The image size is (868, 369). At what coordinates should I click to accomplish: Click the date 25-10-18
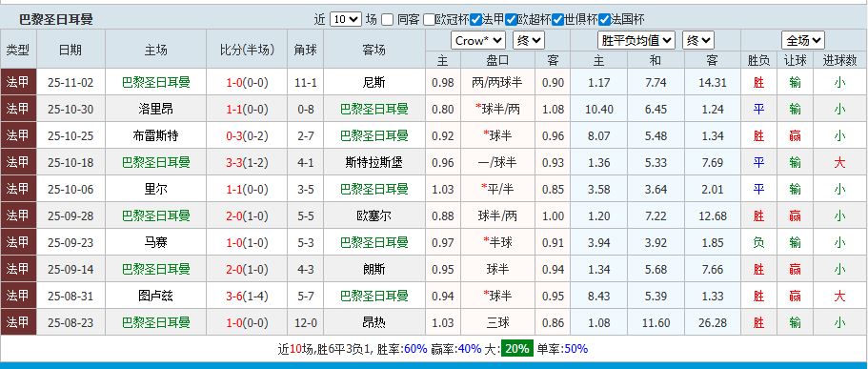[71, 162]
